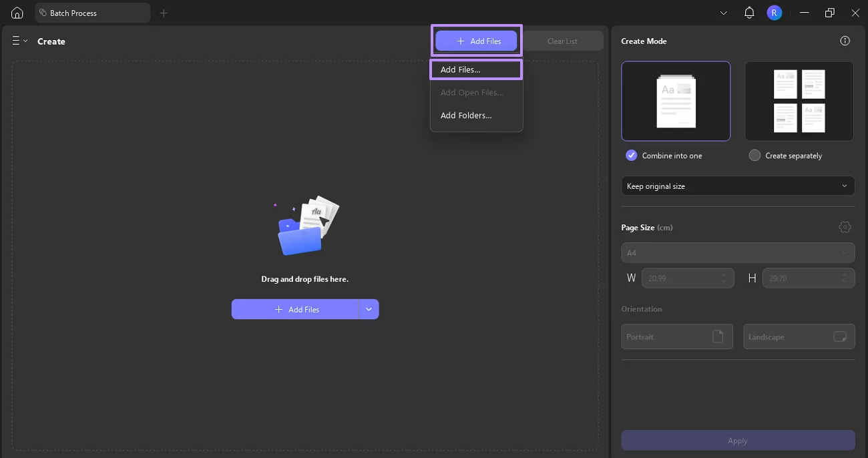Click the user avatar icon

point(774,13)
